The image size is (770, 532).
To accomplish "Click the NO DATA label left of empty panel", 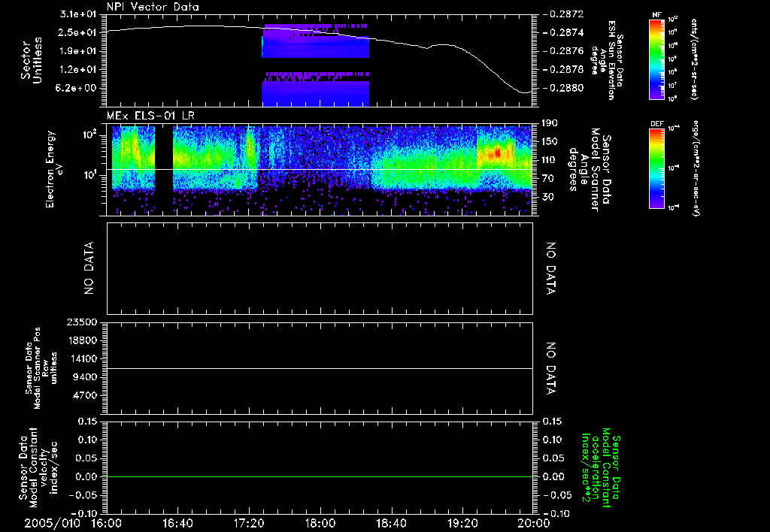I will click(89, 268).
